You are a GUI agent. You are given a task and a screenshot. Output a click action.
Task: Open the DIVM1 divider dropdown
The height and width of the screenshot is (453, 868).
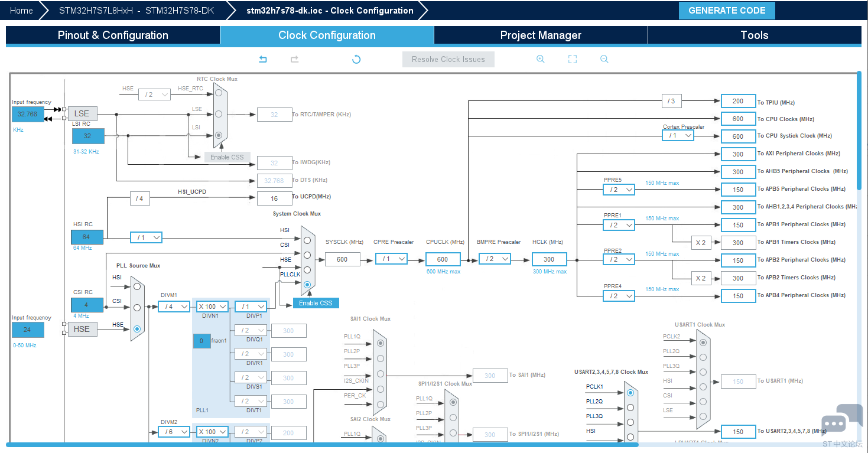pos(174,307)
